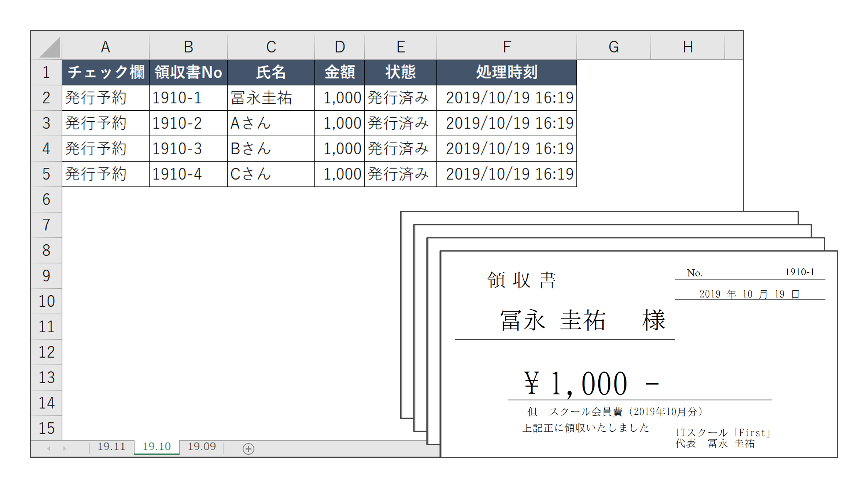Click the 金額 header cell
Viewport: 868px width, 488px height.
click(x=340, y=72)
